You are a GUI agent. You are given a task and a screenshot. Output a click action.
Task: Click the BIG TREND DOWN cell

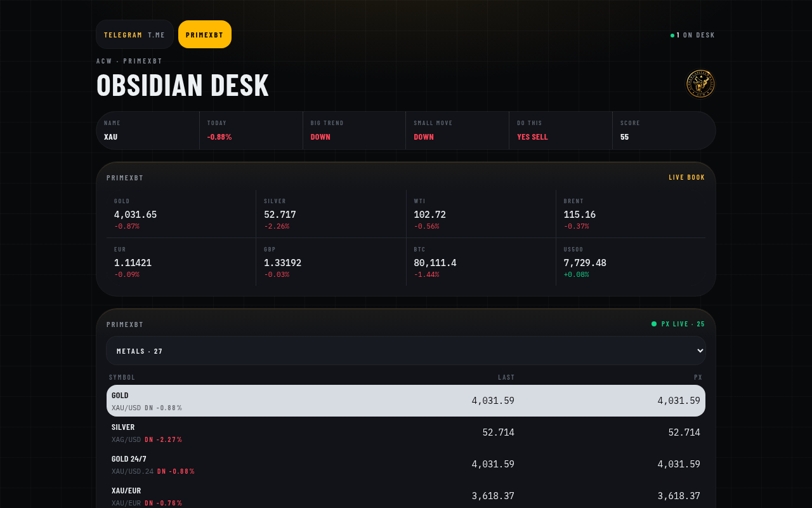pos(354,130)
